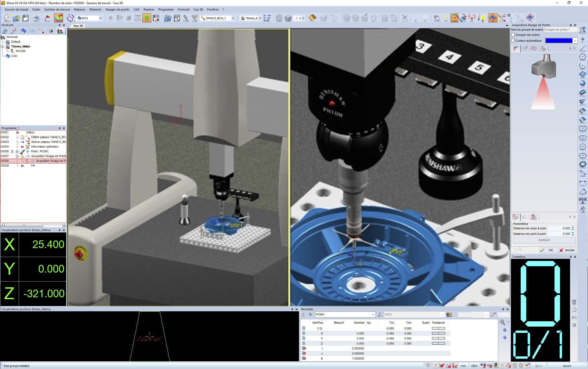The image size is (588, 369).
Task: Click the blue down arrow in results
Action: (505, 338)
